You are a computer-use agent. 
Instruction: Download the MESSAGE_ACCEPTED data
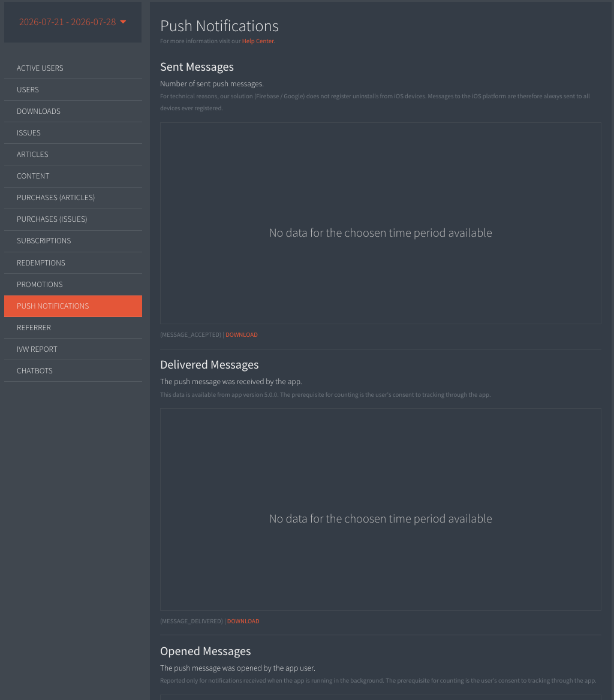click(x=242, y=335)
